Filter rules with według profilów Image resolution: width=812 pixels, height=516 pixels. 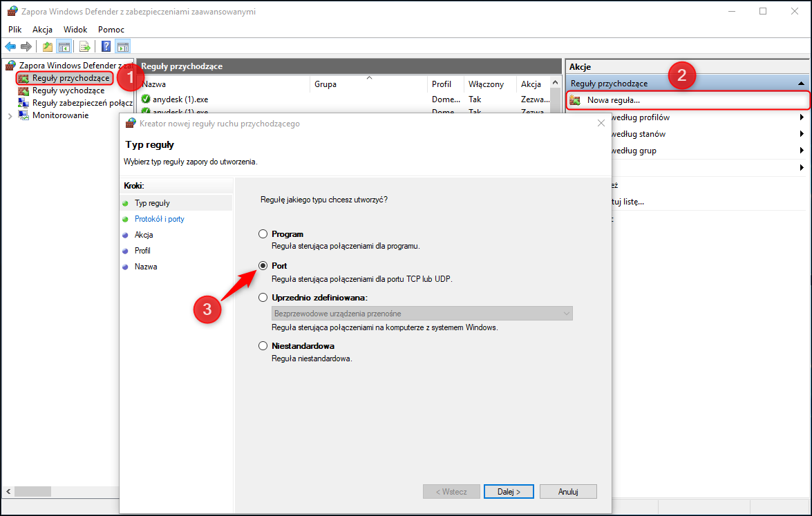point(641,117)
